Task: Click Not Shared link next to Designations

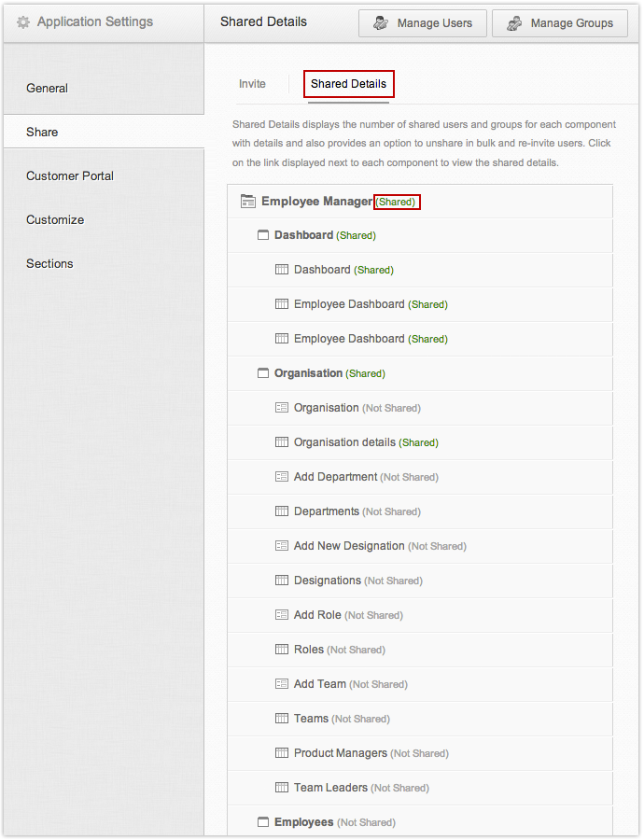Action: (393, 581)
